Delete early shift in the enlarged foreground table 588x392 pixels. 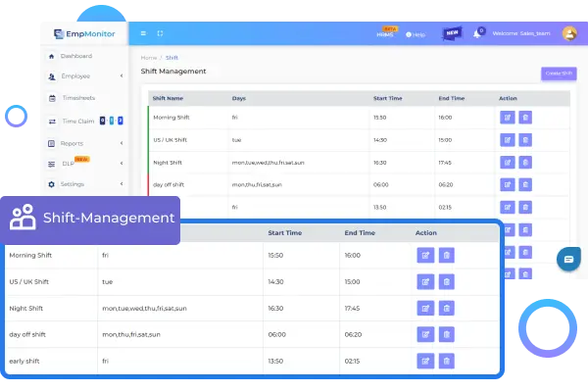[447, 361]
